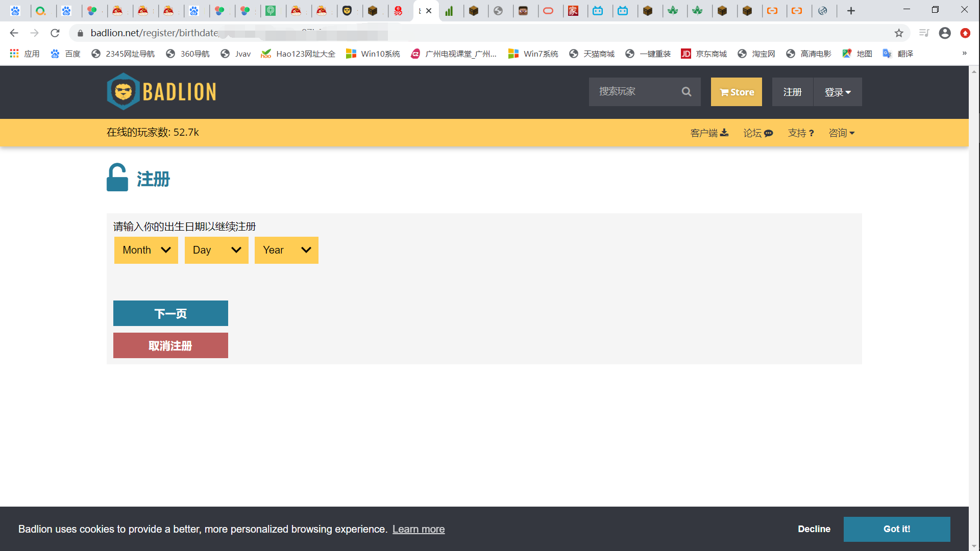This screenshot has width=980, height=551.
Task: Open the 登录 login dropdown
Action: [x=838, y=92]
